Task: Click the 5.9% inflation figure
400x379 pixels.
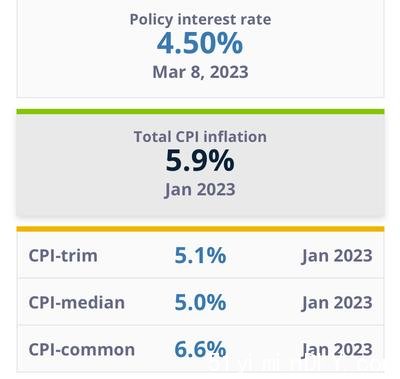Action: (200, 161)
